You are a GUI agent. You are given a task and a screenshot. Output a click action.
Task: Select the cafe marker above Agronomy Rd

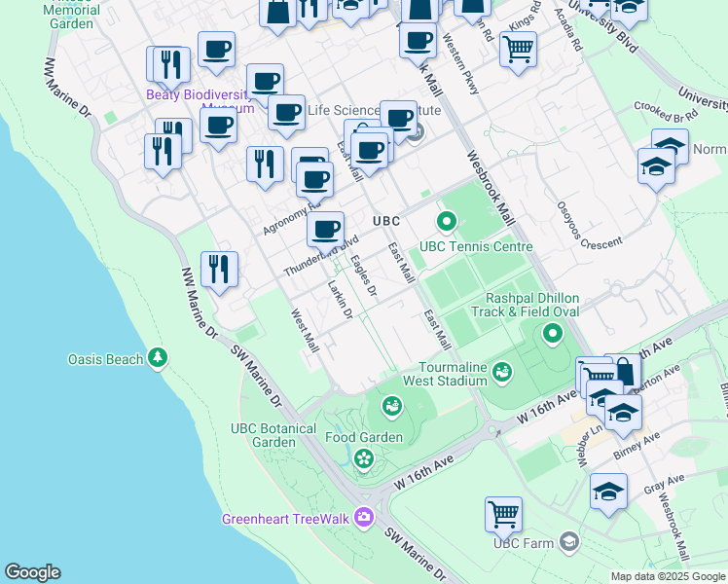pyautogui.click(x=314, y=181)
